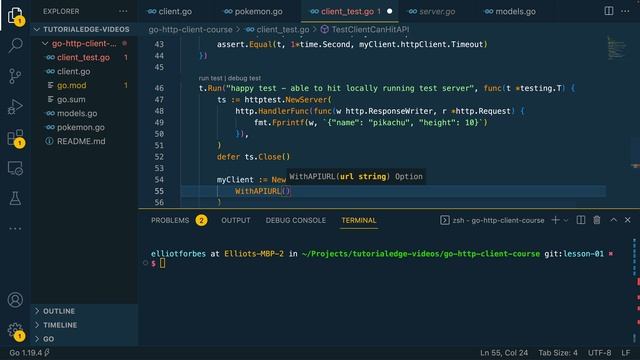
Task: Open README.md in the file tree
Action: (x=81, y=141)
